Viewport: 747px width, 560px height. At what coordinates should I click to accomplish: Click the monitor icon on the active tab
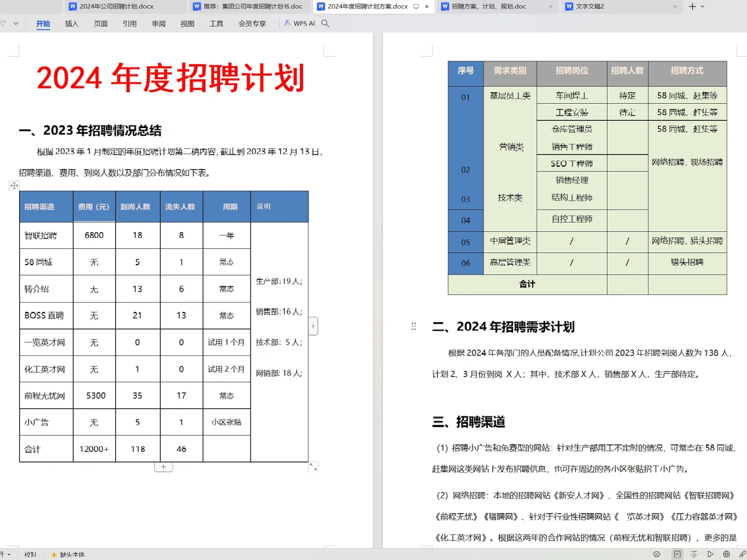[x=416, y=7]
